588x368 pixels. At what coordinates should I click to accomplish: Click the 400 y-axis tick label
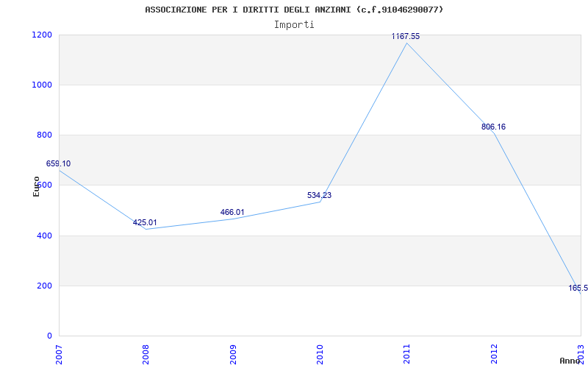44,236
